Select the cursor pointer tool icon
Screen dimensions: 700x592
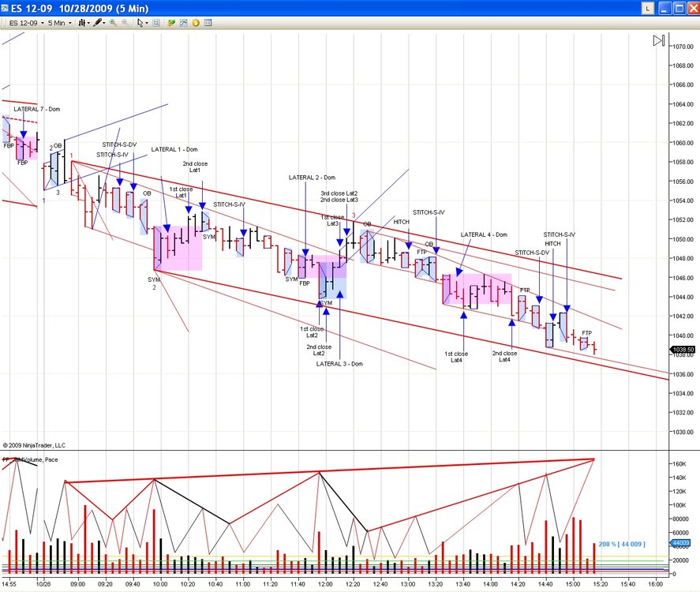click(140, 23)
